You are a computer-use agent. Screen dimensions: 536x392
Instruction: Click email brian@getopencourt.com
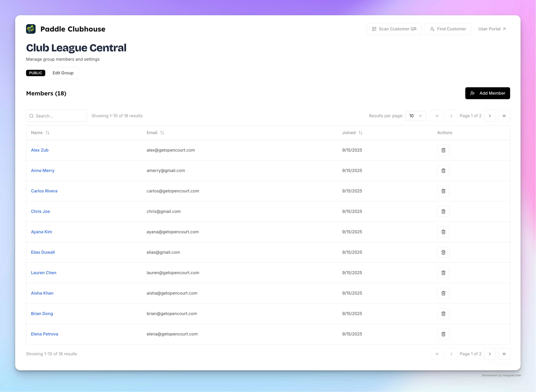(x=172, y=313)
